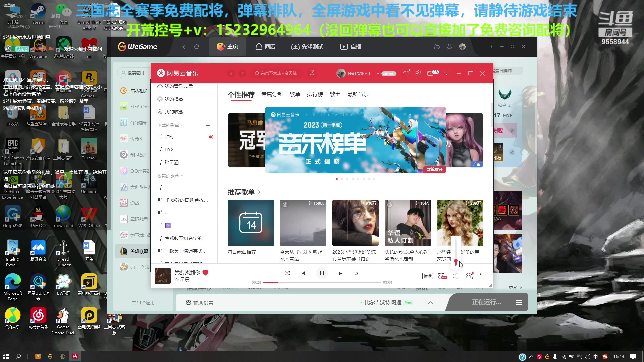644x362 pixels.
Task: Open the WeGame 商店 tab
Action: (x=265, y=47)
